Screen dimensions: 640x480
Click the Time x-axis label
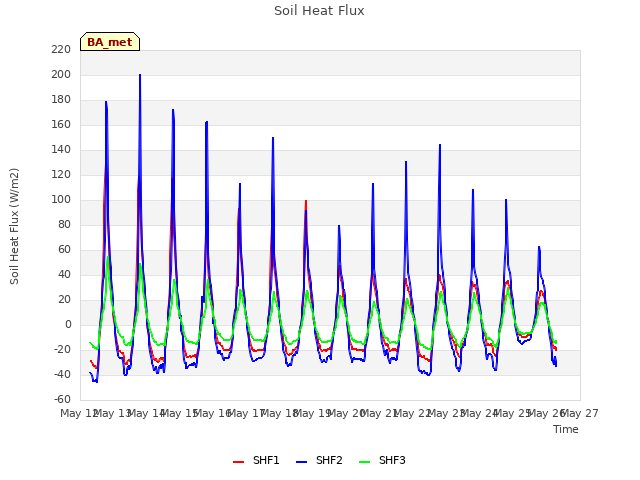[566, 429]
